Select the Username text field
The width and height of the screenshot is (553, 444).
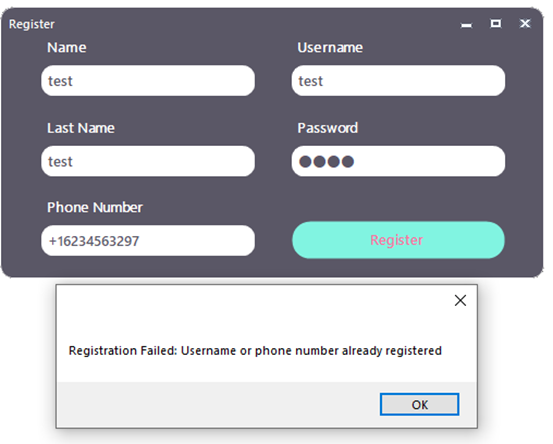point(398,80)
